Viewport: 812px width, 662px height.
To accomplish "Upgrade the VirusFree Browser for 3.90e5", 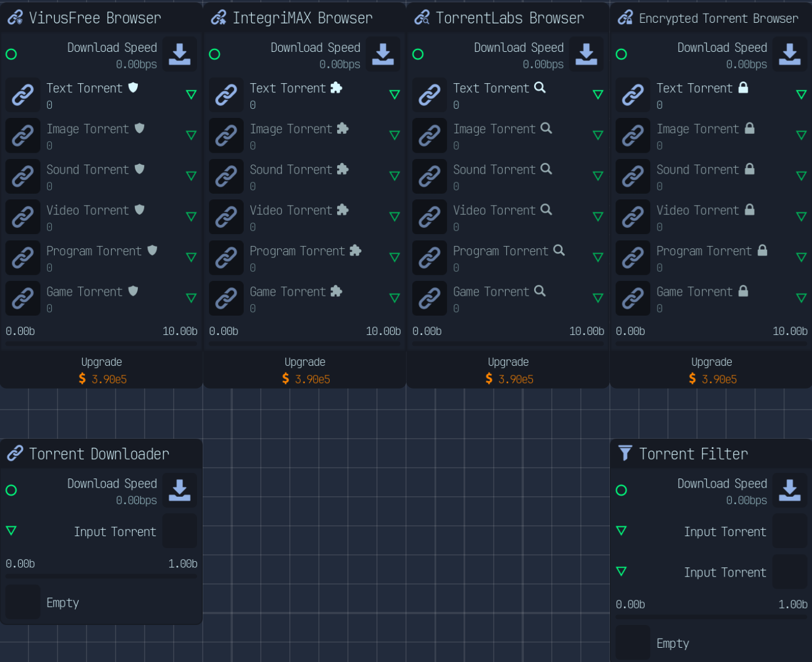I will (101, 370).
